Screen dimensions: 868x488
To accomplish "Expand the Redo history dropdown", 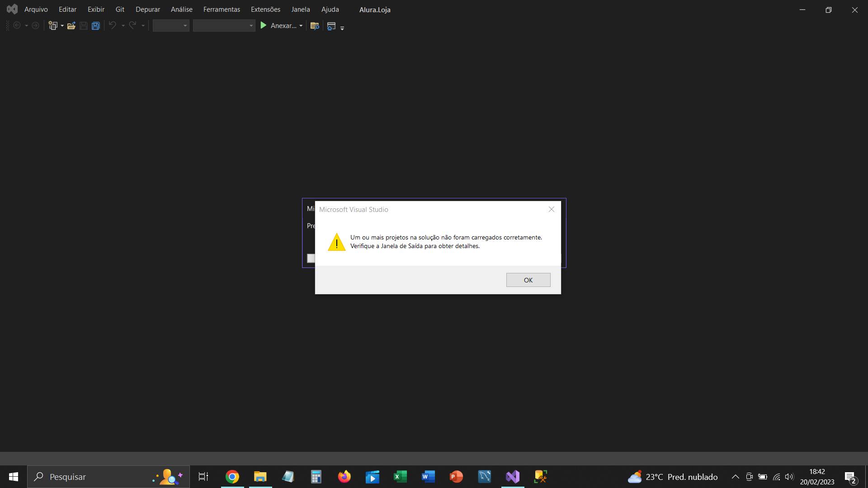I will click(x=143, y=26).
